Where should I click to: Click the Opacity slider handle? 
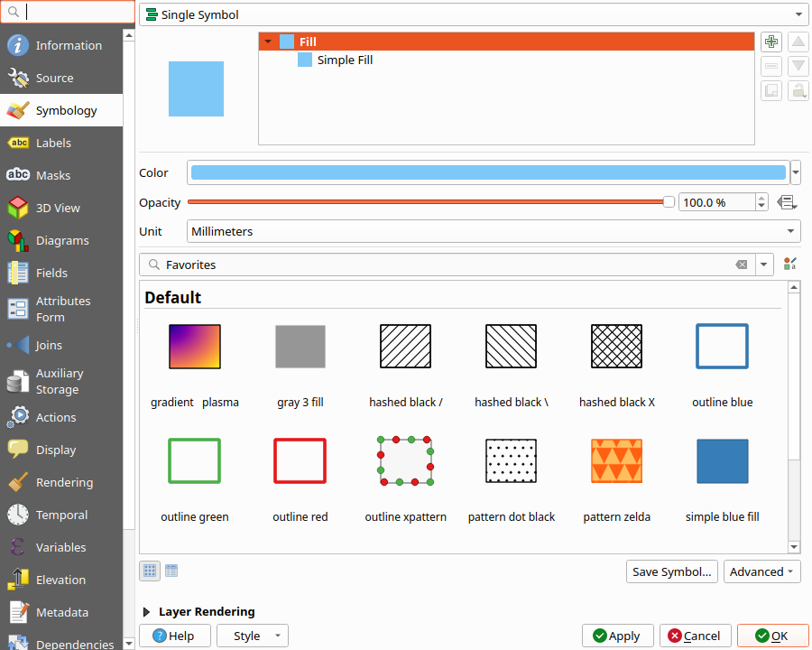point(669,201)
